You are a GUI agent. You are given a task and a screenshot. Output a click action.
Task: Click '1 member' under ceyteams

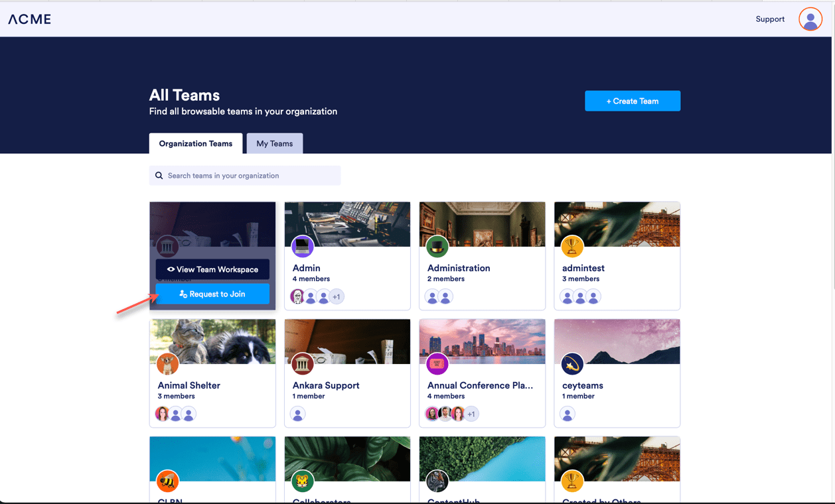click(x=578, y=397)
